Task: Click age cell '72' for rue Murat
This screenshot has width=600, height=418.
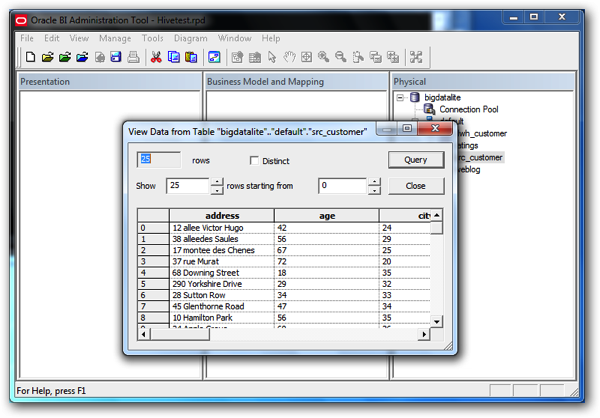Action: tap(327, 261)
